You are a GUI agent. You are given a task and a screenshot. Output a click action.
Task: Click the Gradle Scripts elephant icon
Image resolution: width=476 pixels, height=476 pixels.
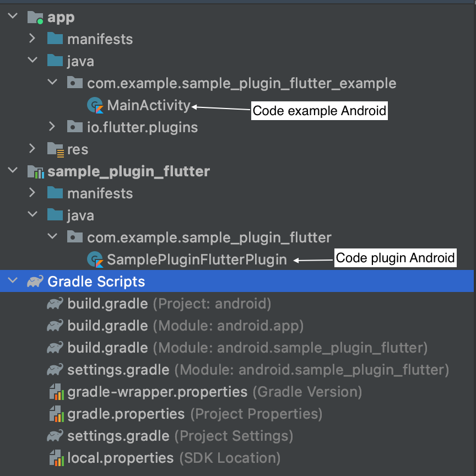click(x=35, y=282)
